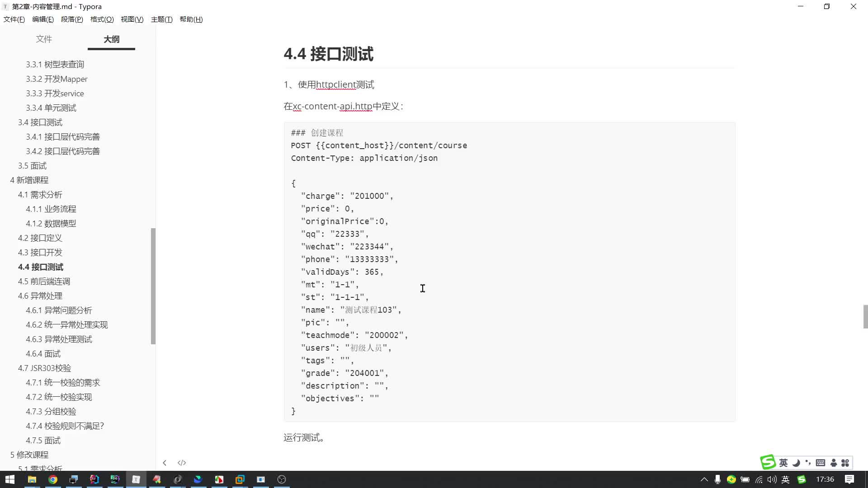Open Windows notification center
This screenshot has width=868, height=488.
(x=849, y=479)
